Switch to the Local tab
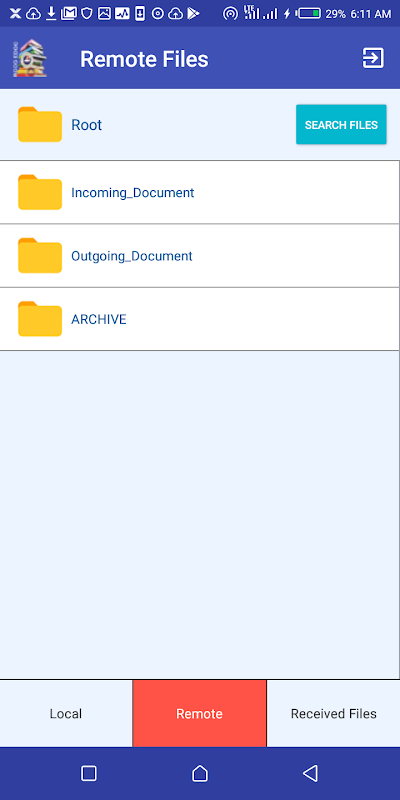This screenshot has height=800, width=400. (66, 713)
